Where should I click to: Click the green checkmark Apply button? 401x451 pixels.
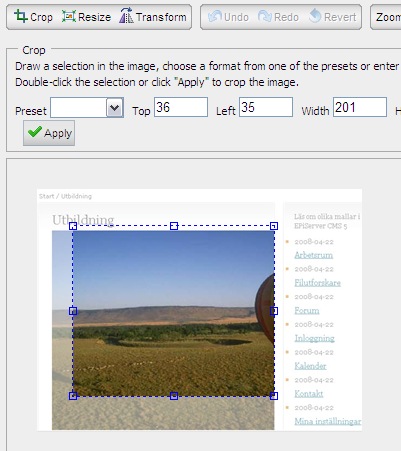coord(49,133)
